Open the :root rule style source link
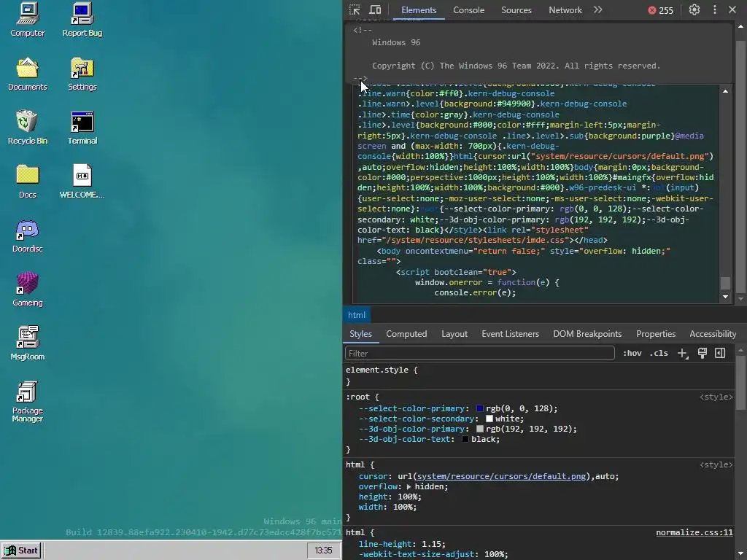 pos(716,397)
